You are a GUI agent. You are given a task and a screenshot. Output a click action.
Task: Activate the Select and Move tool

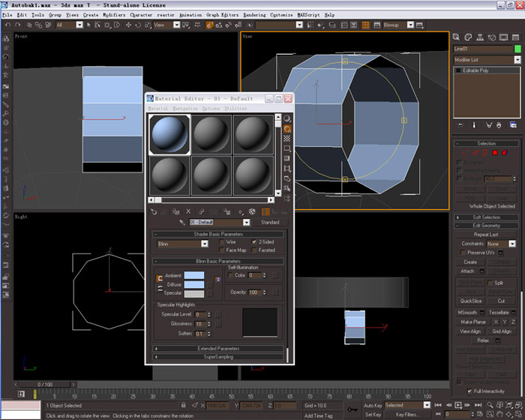tap(128, 25)
